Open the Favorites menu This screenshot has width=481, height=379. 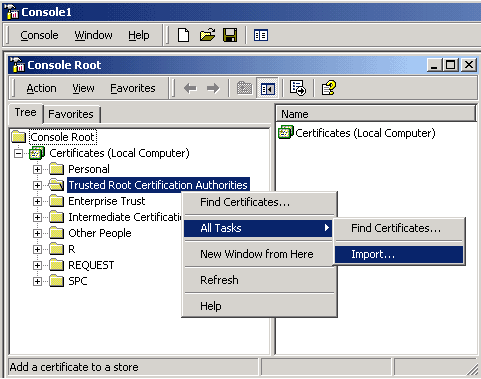pos(133,88)
